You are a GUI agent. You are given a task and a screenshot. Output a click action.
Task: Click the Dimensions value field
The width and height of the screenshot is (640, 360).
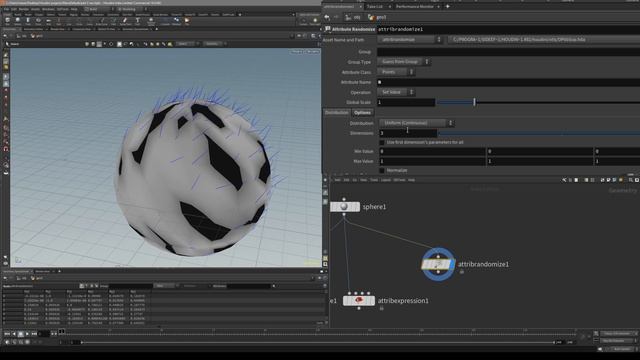tap(407, 133)
